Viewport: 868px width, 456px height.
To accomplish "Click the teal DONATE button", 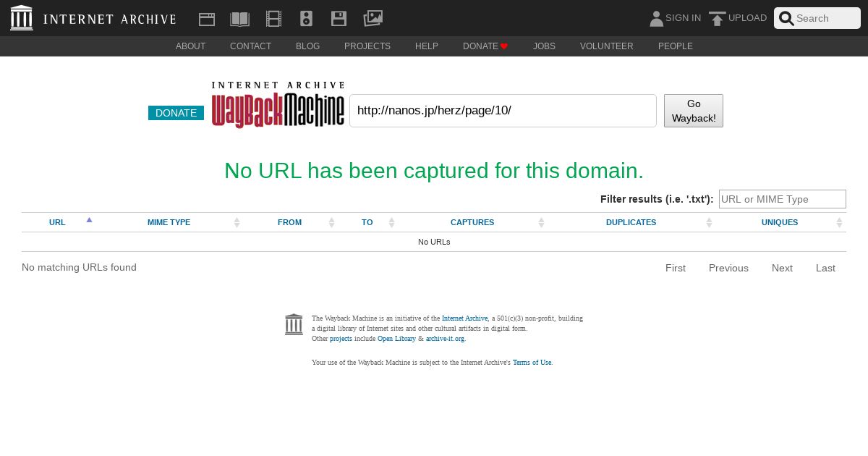I will 176,113.
